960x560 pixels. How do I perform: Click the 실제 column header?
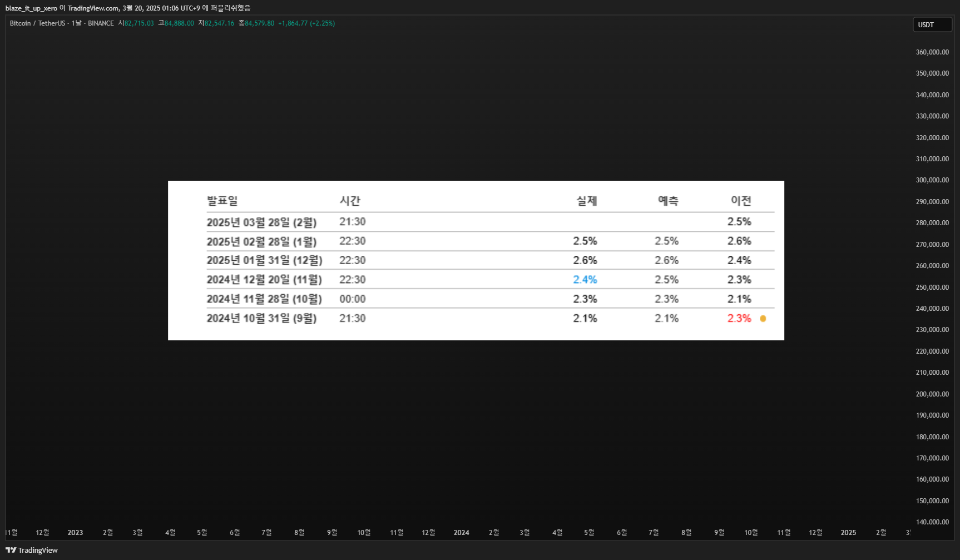tap(587, 201)
